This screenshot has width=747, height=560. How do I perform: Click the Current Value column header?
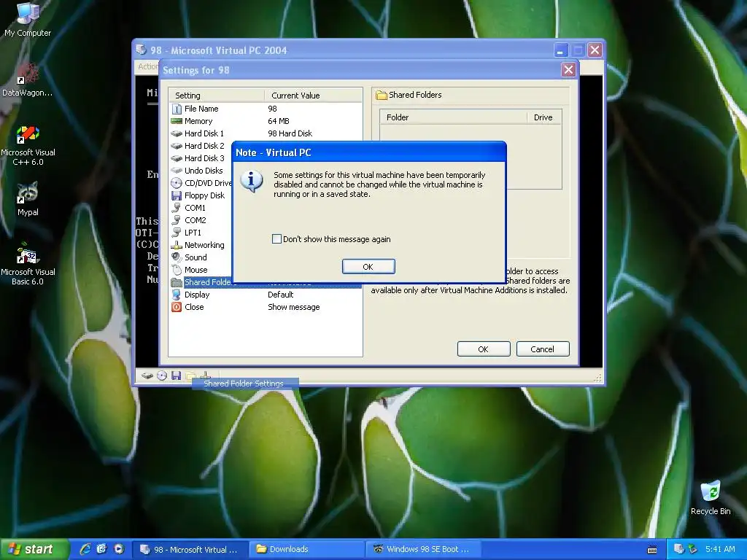(314, 96)
